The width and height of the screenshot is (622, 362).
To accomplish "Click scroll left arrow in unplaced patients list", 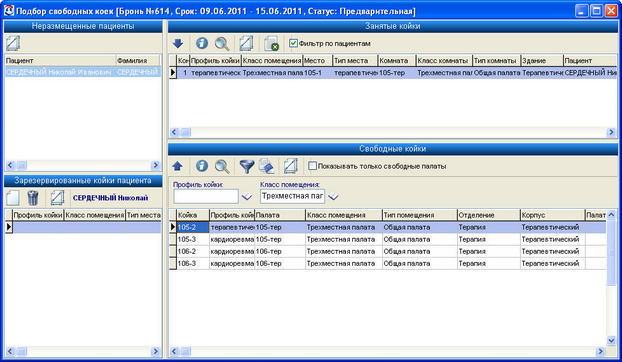I will (x=10, y=165).
